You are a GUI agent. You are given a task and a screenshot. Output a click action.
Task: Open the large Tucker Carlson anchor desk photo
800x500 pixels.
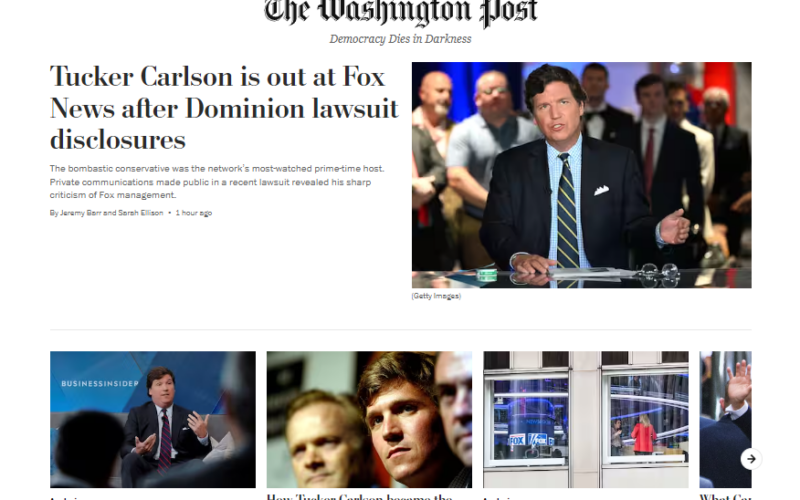pos(581,175)
